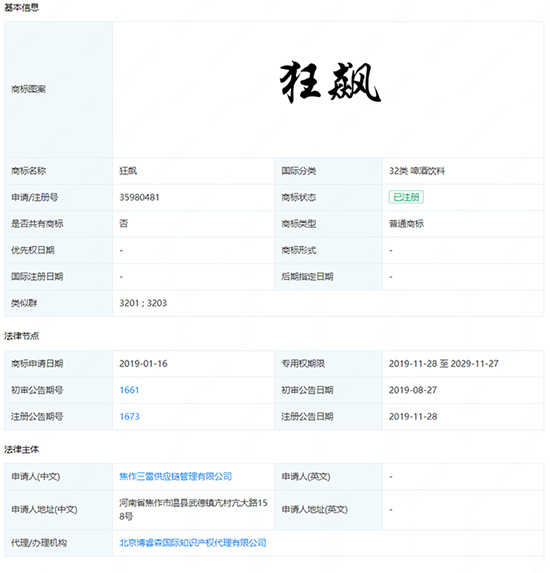This screenshot has width=550, height=573.
Task: Click the 已注册 status badge
Action: (406, 197)
